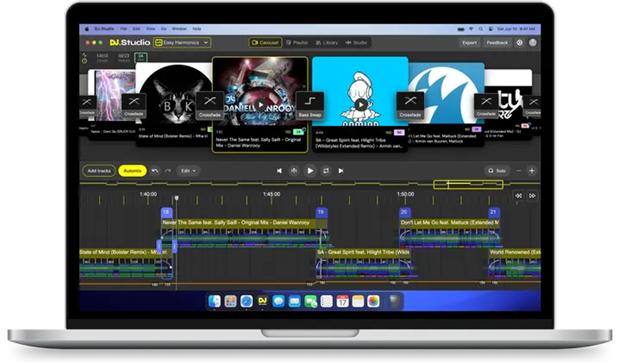
Task: Redo the last undone action
Action: (168, 171)
